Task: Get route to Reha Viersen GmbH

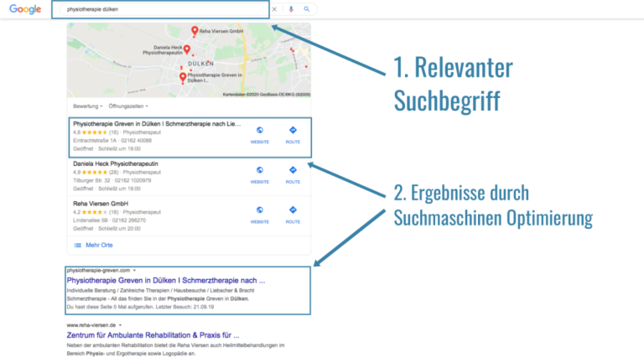Action: pyautogui.click(x=293, y=215)
